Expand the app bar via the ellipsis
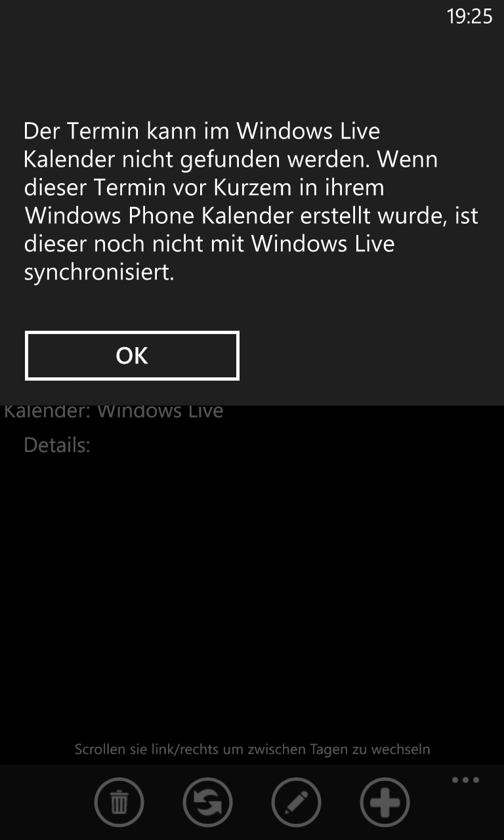504x840 pixels. [x=465, y=780]
